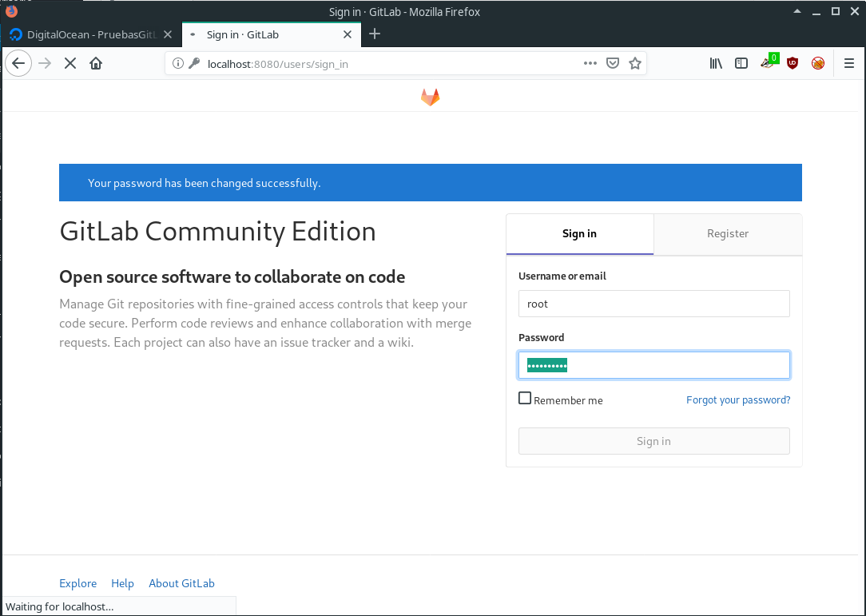The height and width of the screenshot is (616, 866).
Task: Toggle the Firefox sidebar
Action: 741,64
